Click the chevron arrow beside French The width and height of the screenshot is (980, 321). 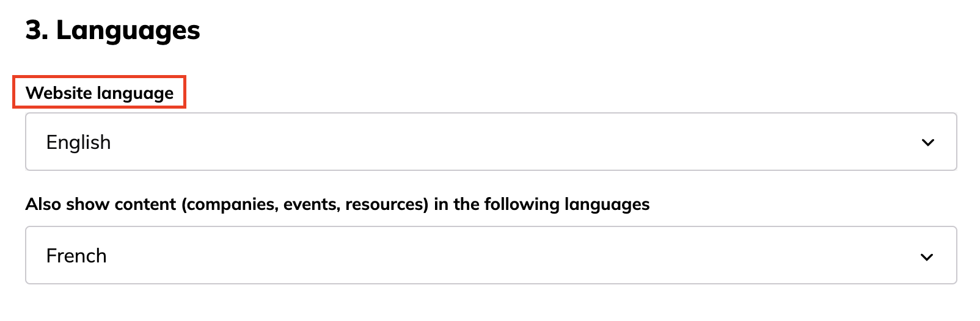click(927, 257)
